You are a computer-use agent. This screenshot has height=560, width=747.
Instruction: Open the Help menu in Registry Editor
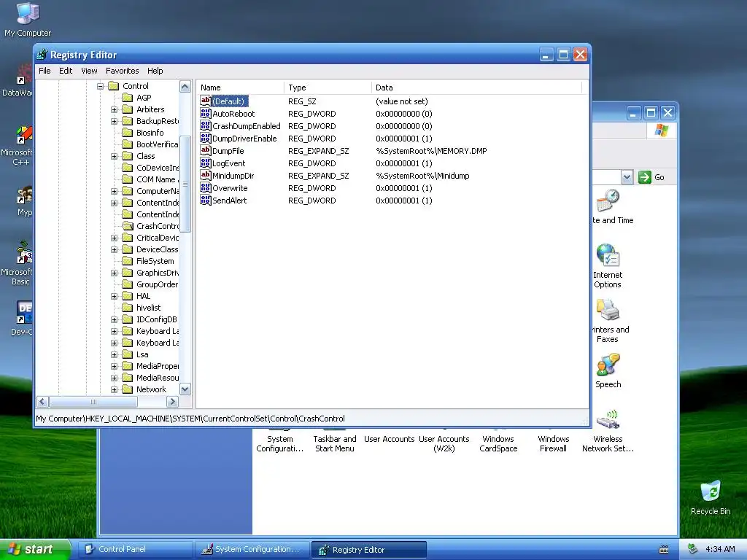coord(155,71)
